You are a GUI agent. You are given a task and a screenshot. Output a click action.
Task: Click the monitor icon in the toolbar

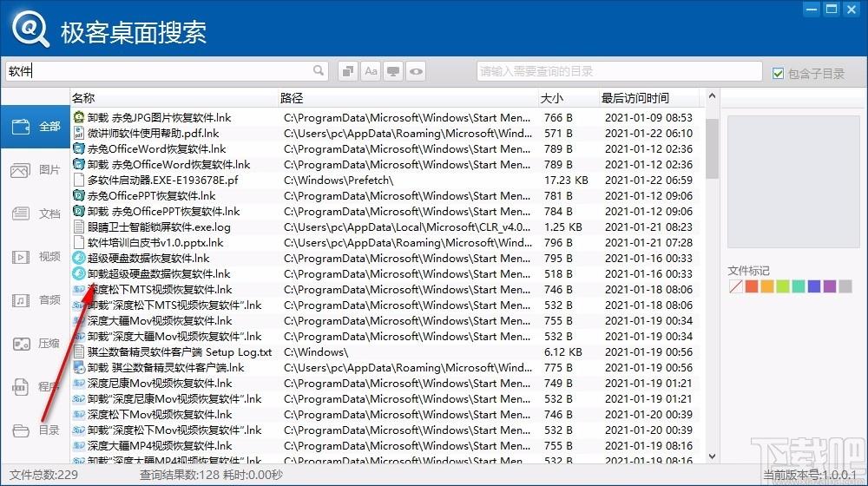click(x=393, y=71)
